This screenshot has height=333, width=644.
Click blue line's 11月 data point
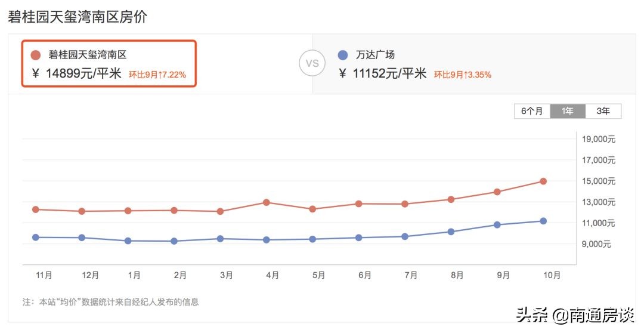point(36,238)
